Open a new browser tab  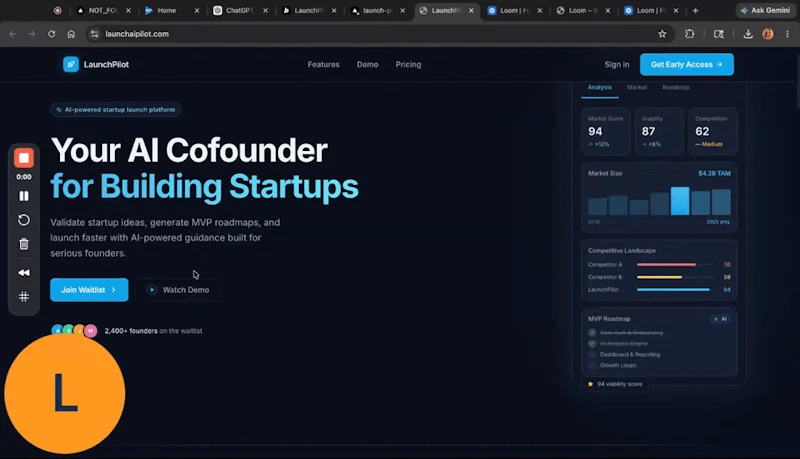(x=695, y=10)
